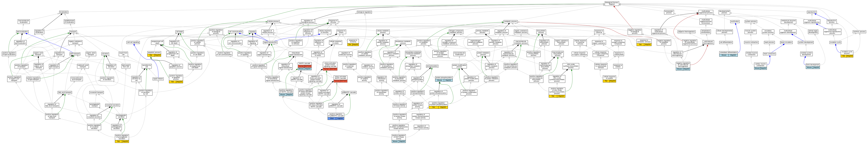Select the 'localization' node

point(64,12)
